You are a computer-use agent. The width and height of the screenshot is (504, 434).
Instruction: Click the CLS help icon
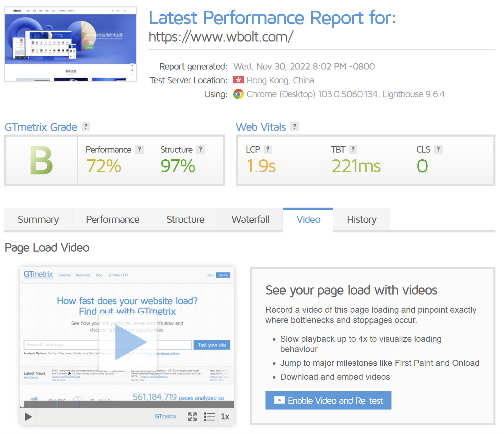(438, 149)
